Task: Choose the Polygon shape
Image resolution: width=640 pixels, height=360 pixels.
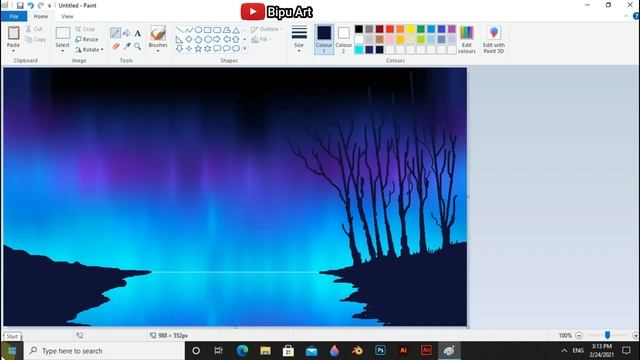Action: pyautogui.click(x=227, y=30)
